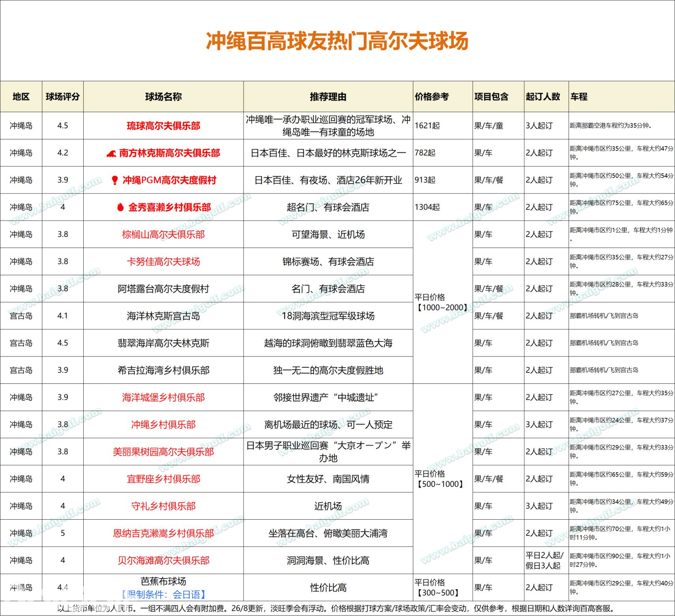Image resolution: width=675 pixels, height=616 pixels.
Task: Select the title 冲绳百高球友热门高尔夫球场
Action: [x=337, y=41]
